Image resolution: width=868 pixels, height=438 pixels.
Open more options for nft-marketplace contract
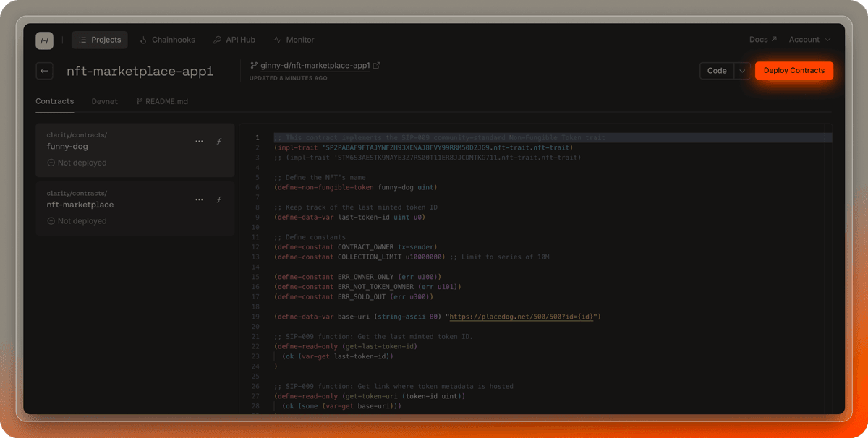pos(200,200)
